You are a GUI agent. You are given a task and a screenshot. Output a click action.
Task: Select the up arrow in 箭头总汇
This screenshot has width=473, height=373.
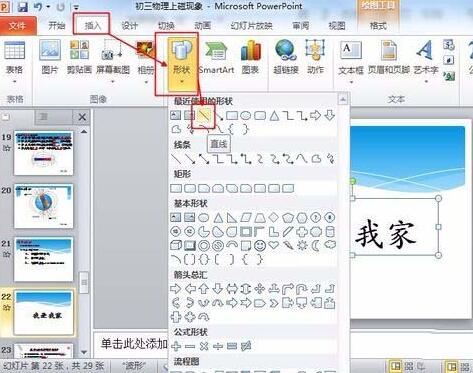(204, 288)
